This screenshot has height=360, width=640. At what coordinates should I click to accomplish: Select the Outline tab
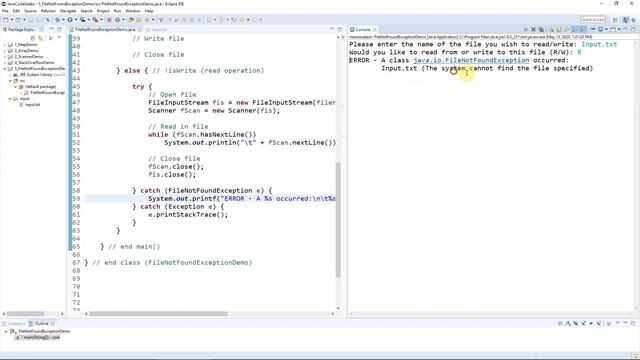pyautogui.click(x=41, y=323)
